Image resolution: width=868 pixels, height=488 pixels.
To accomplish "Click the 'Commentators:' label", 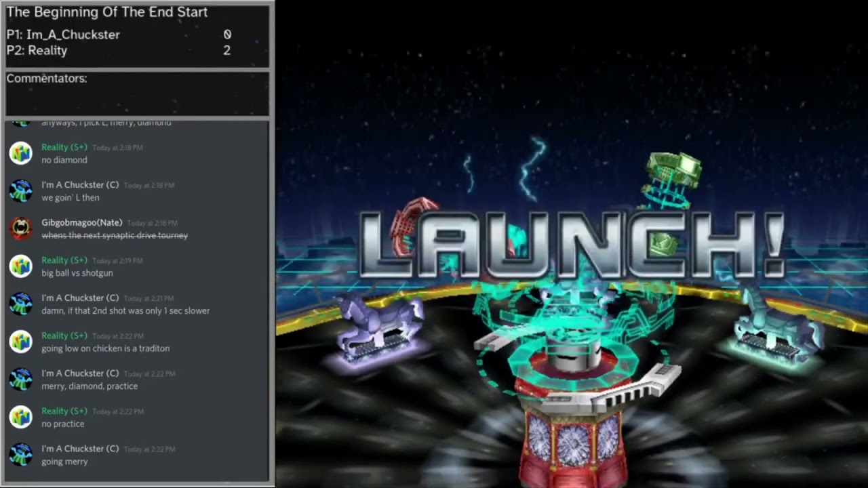I will [47, 79].
